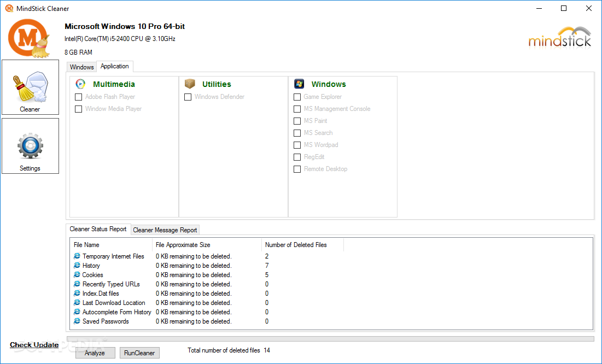Sort by the File Name column header

pyautogui.click(x=112, y=245)
